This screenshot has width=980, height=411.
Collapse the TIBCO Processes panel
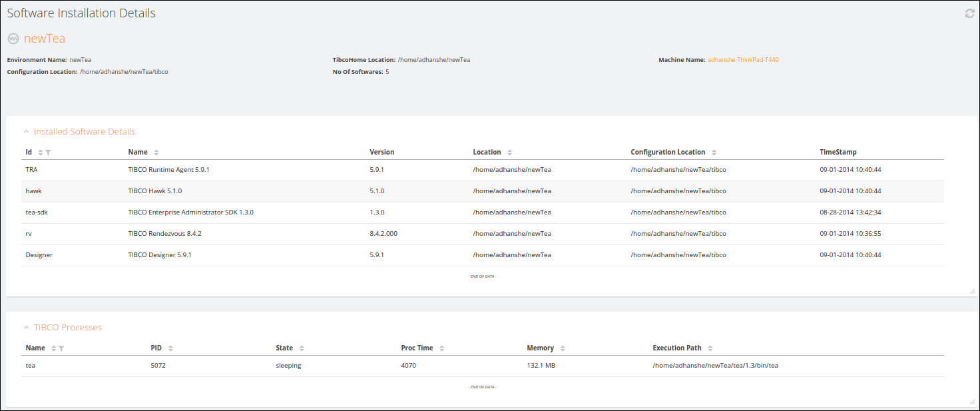click(26, 328)
